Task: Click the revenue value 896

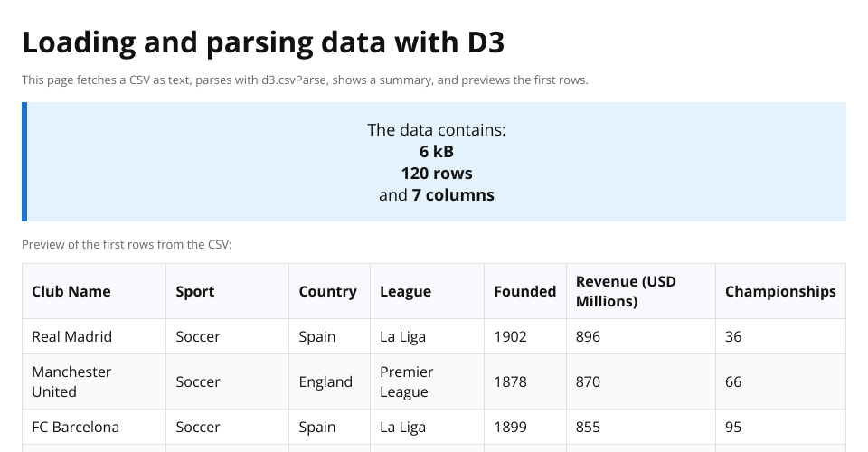Action: coord(588,336)
